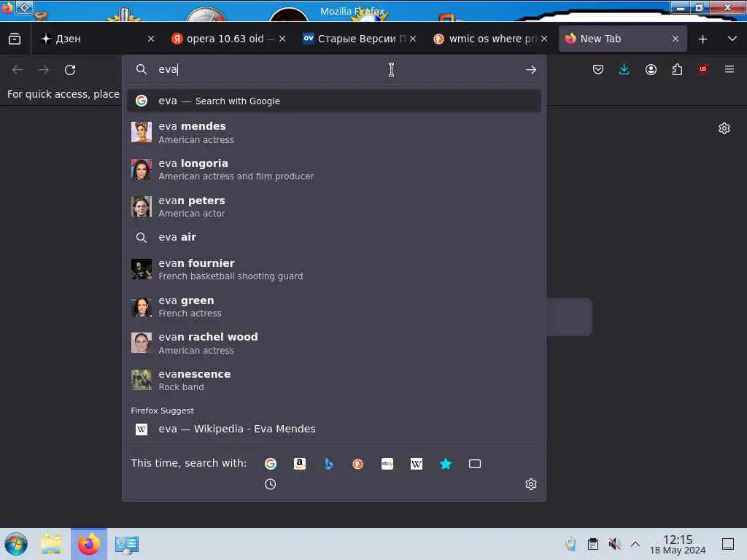Choose eva longoria suggestion
747x560 pixels.
(x=334, y=169)
